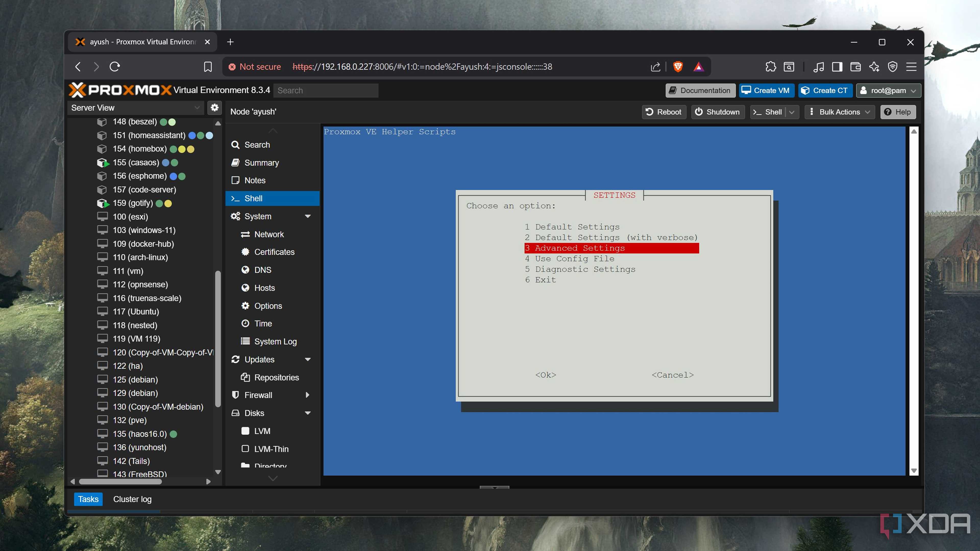Open the DNS settings page
Screen dimensions: 980x551
[x=272, y=270]
